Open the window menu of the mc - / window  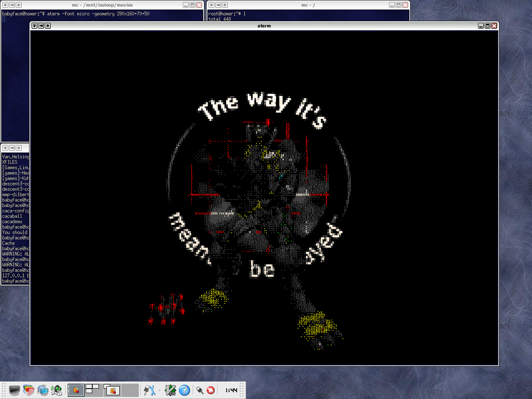[212, 5]
